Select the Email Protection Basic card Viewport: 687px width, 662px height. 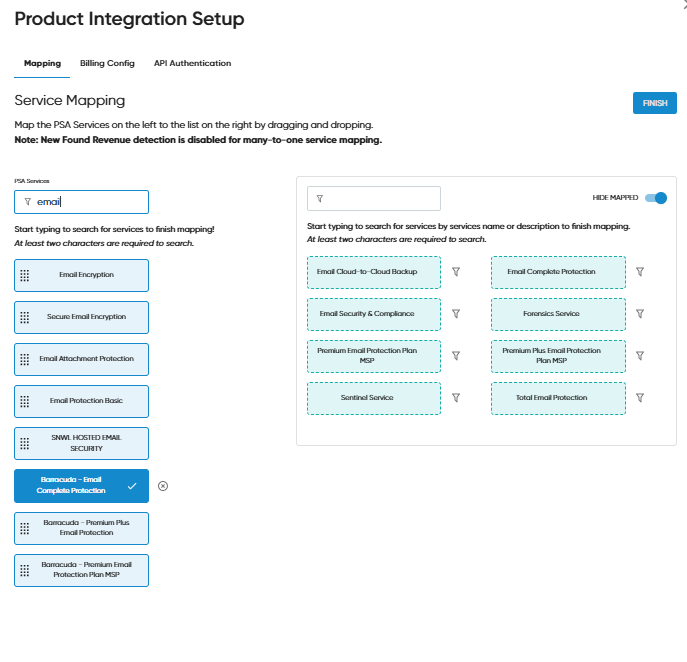tap(81, 402)
